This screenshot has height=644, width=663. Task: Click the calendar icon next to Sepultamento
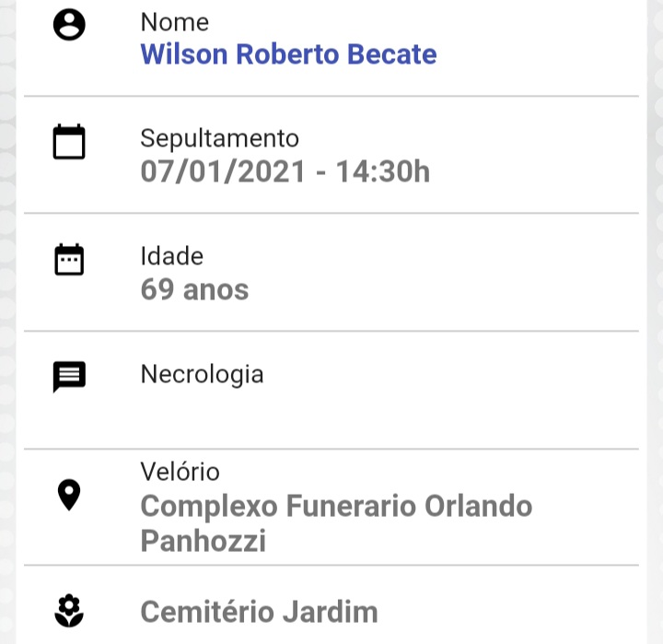(69, 142)
